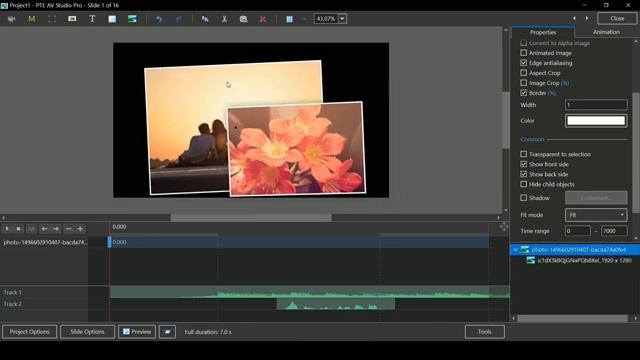Open Slide Options
The width and height of the screenshot is (640, 360).
(x=87, y=331)
